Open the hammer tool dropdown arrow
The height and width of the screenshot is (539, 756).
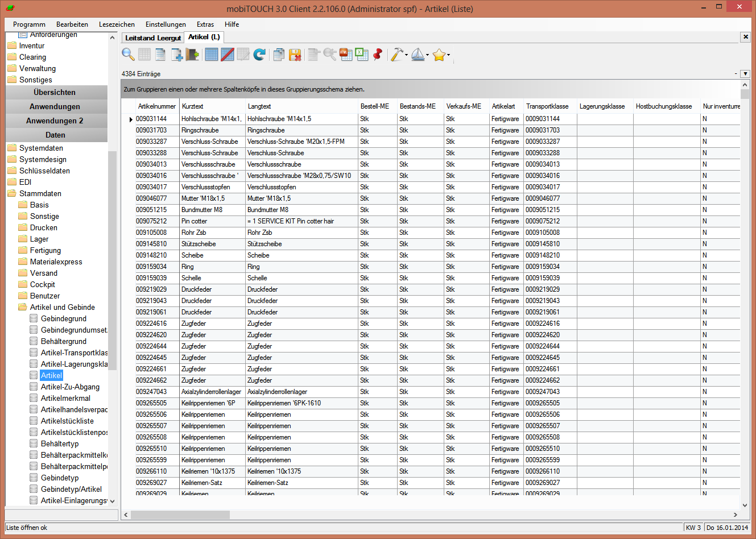(406, 55)
